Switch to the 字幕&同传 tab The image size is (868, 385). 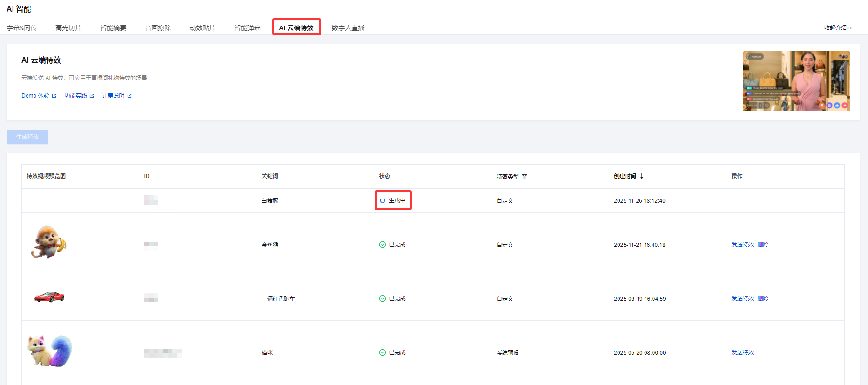(x=21, y=28)
